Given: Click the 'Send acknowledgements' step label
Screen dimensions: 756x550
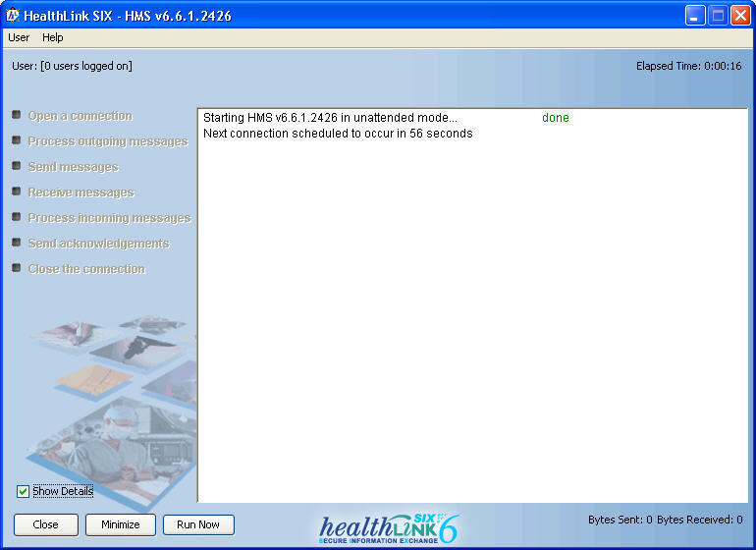Looking at the screenshot, I should click(99, 244).
